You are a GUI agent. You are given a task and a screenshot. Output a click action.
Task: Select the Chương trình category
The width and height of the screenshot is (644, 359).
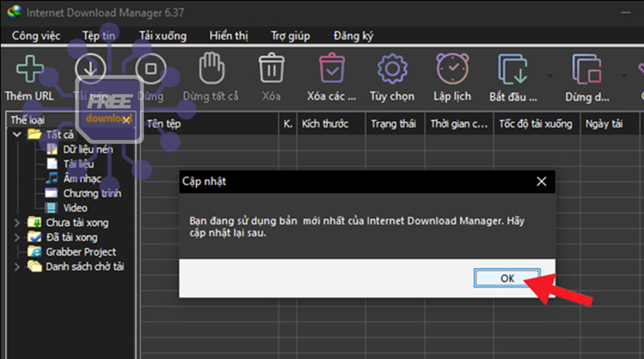point(84,193)
